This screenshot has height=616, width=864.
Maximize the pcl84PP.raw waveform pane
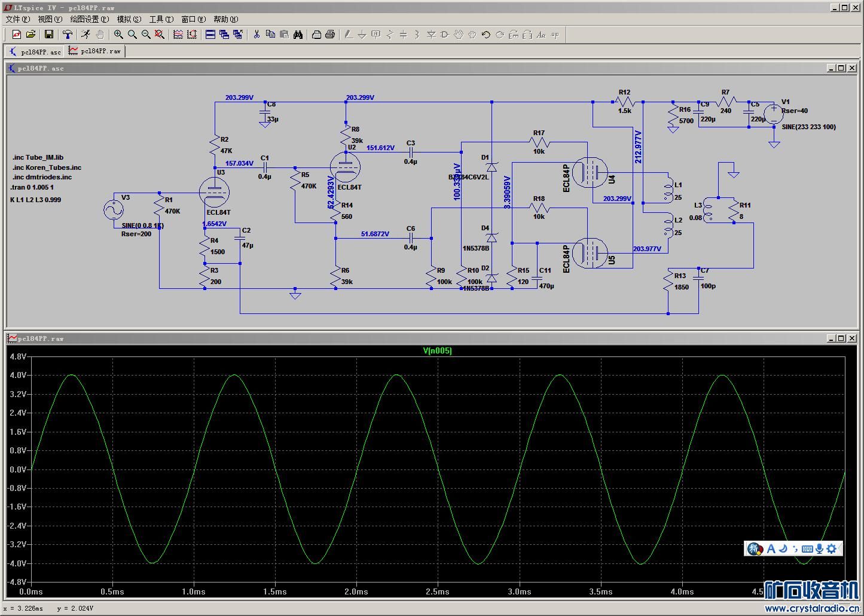[x=841, y=339]
